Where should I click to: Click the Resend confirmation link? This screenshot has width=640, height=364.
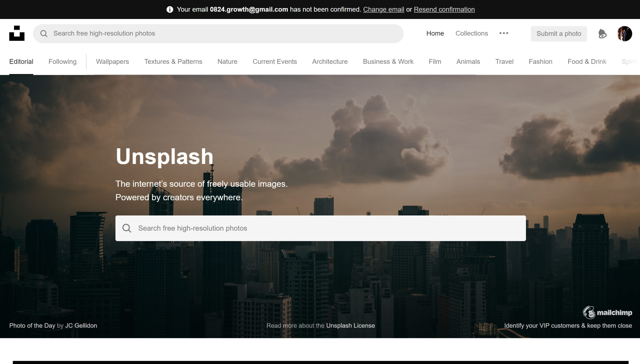pyautogui.click(x=444, y=9)
